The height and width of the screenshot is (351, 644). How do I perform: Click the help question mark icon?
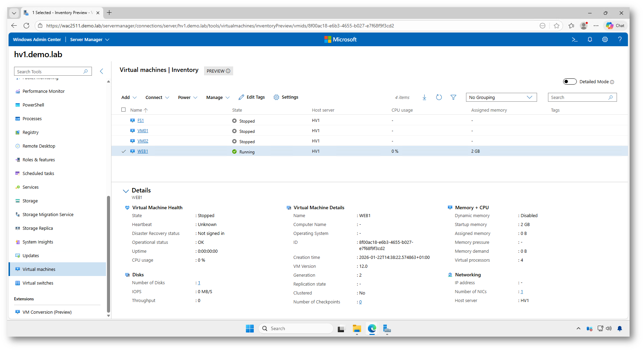coord(620,40)
